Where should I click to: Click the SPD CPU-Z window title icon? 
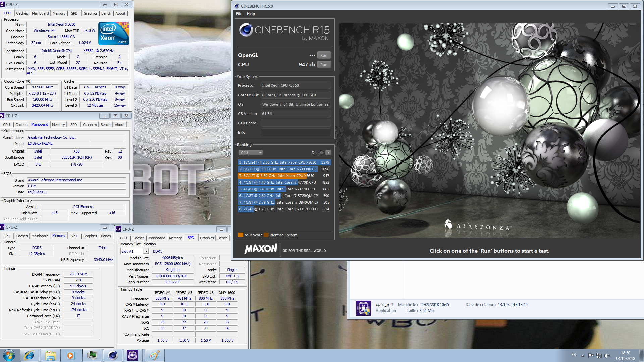118,229
